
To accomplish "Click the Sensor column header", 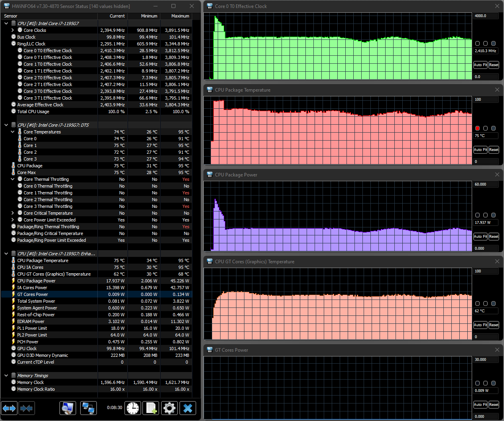I will [11, 16].
